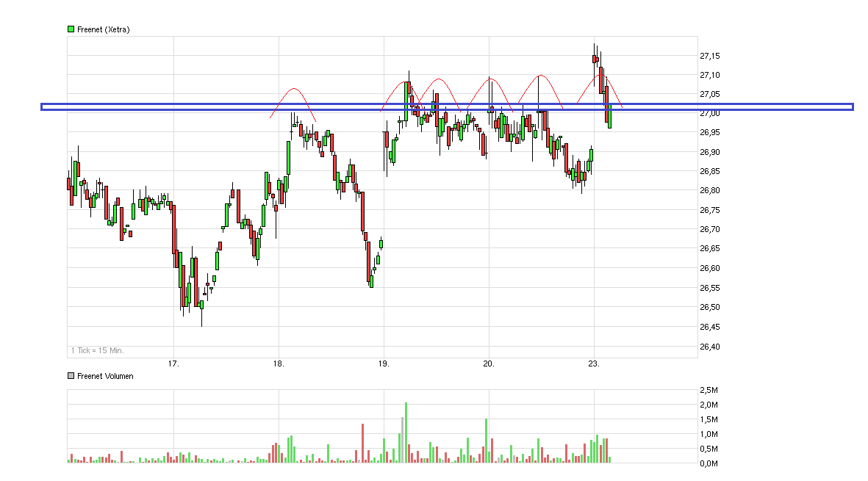Select the Freenet (Xetra) legend label
The height and width of the screenshot is (481, 868).
tap(104, 29)
